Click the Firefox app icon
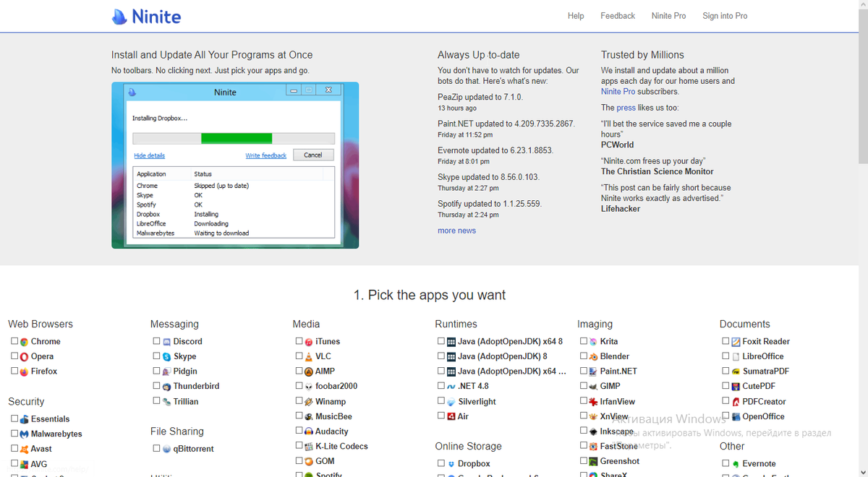 24,371
